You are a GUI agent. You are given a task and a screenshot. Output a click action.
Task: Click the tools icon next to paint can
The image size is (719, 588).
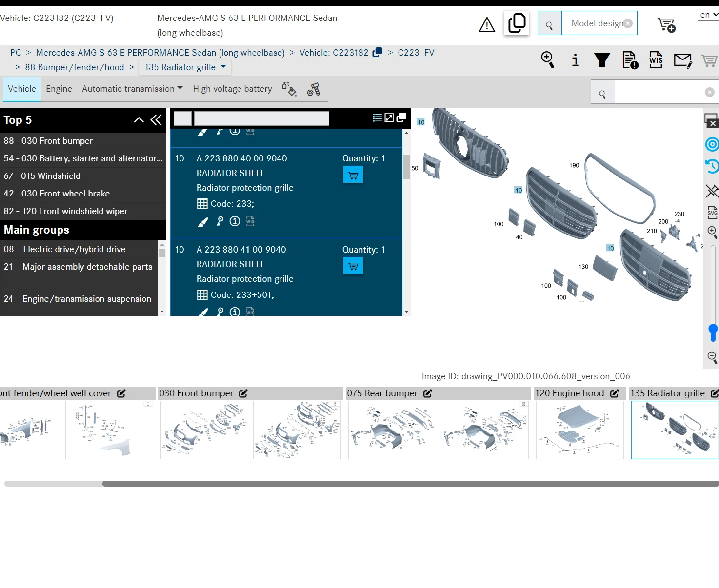click(314, 89)
